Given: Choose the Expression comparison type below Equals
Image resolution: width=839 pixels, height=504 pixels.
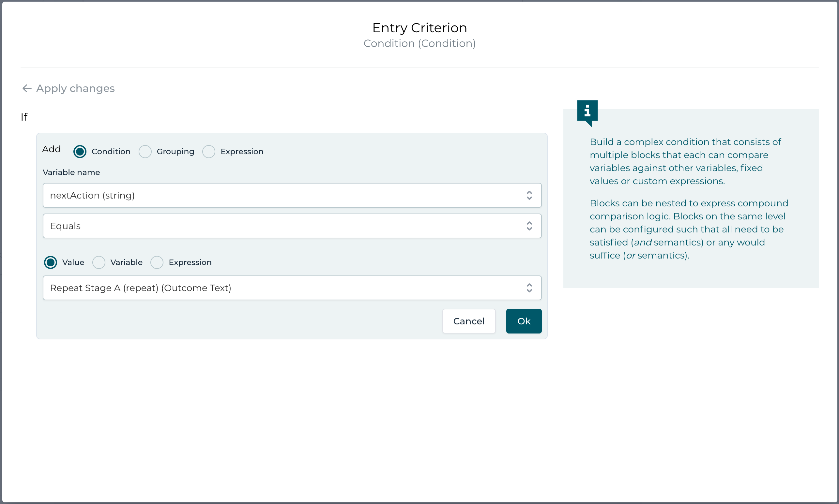Looking at the screenshot, I should point(157,262).
